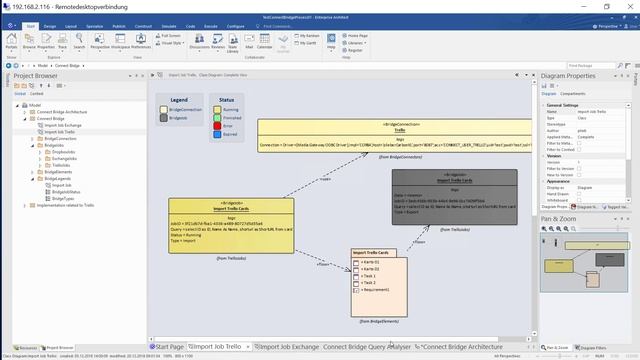Viewport: 640px width, 360px height.
Task: Click the new package folder icon in Project Browser
Action: (x=17, y=86)
